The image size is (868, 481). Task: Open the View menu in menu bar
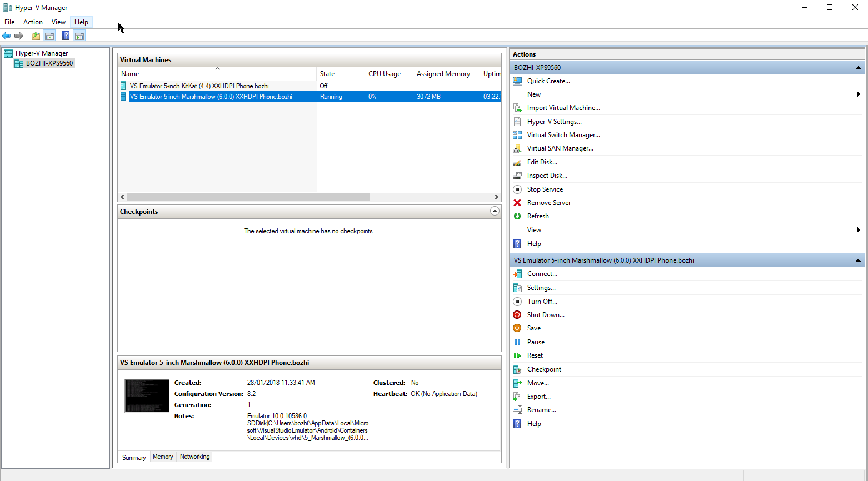(x=58, y=22)
